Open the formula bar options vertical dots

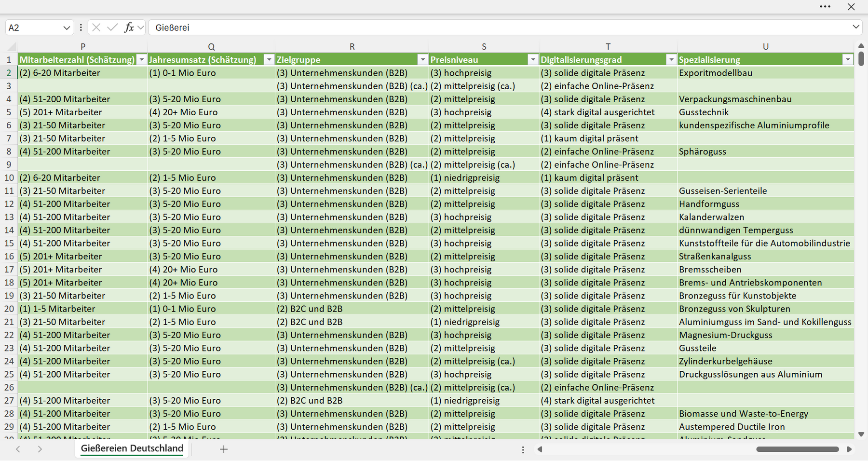point(81,27)
